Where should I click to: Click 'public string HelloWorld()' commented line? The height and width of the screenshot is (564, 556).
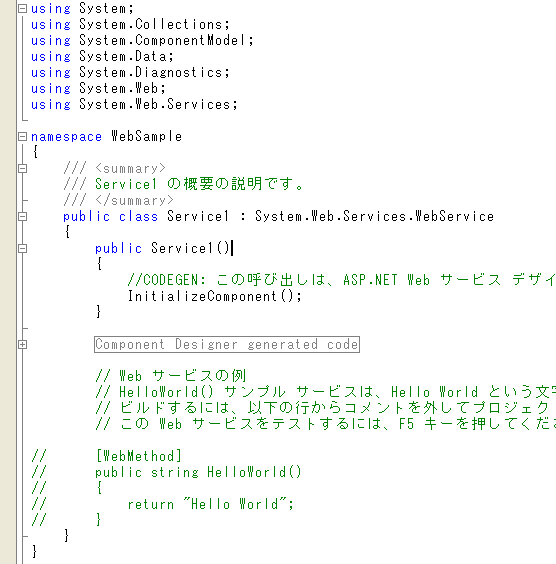pos(198,472)
